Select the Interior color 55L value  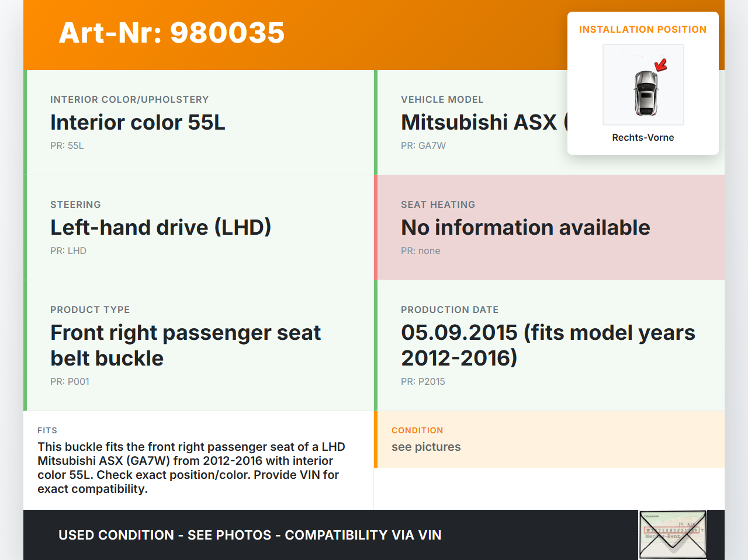coord(137,123)
